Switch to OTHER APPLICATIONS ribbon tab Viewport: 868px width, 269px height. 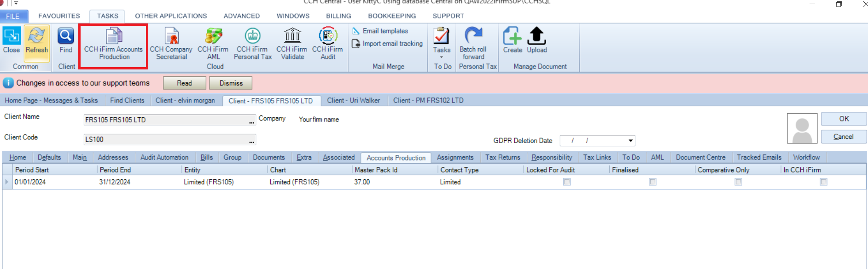coord(171,16)
